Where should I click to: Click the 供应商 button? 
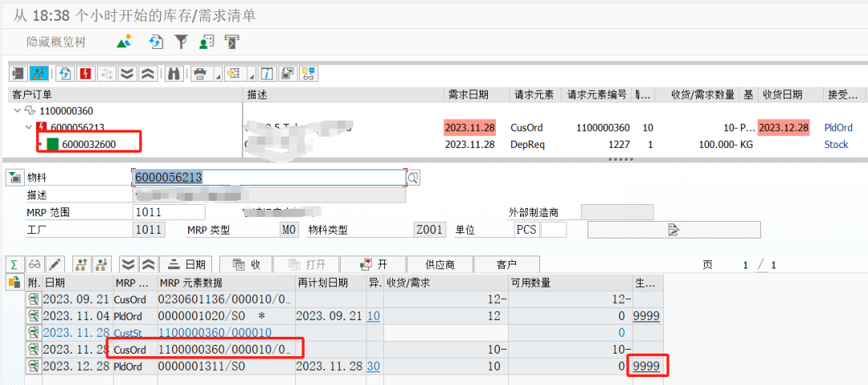point(440,264)
